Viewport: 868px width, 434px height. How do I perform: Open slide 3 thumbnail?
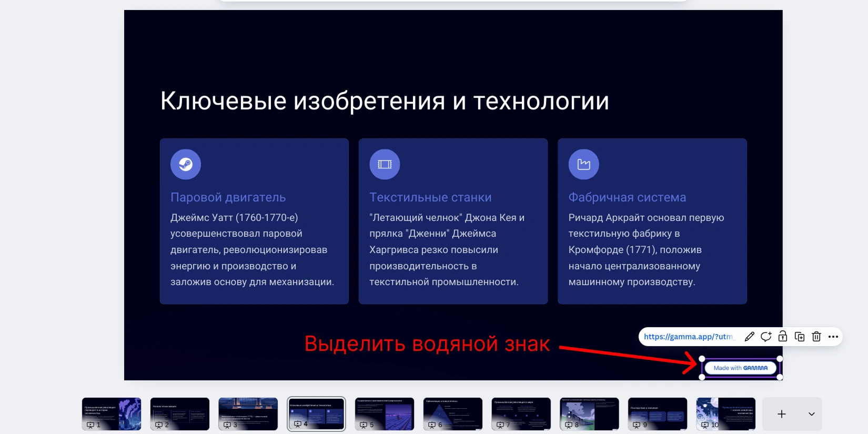click(248, 414)
